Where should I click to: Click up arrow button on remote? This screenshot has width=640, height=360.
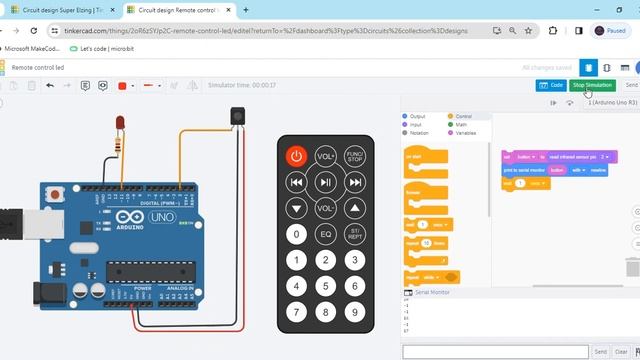pyautogui.click(x=355, y=209)
